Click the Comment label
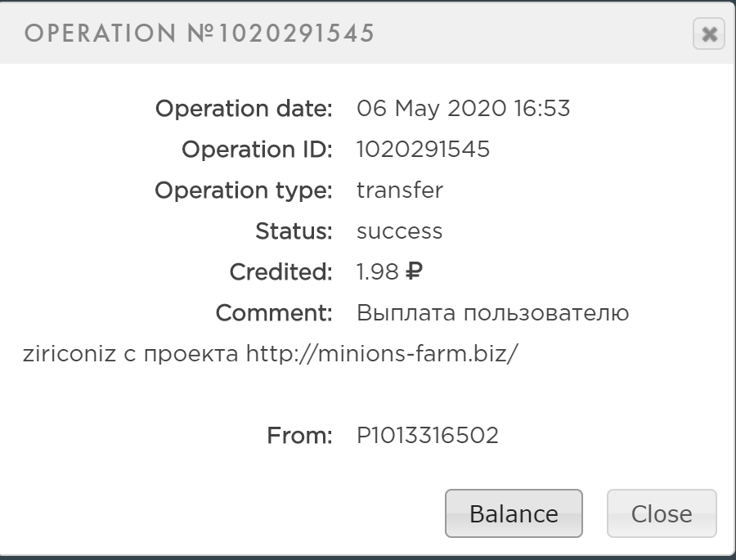 click(274, 313)
